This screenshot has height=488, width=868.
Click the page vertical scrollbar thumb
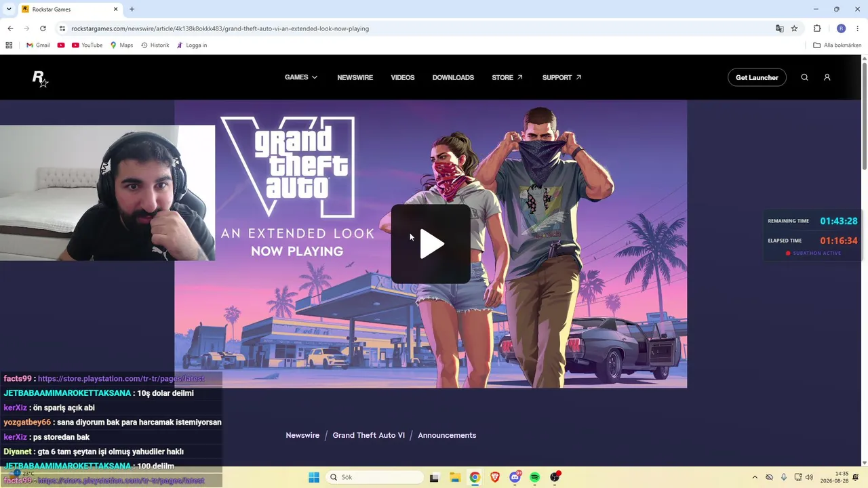tap(865, 115)
